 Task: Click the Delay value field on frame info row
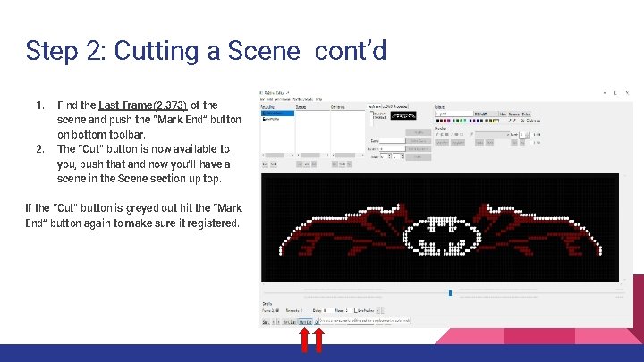tap(328, 311)
